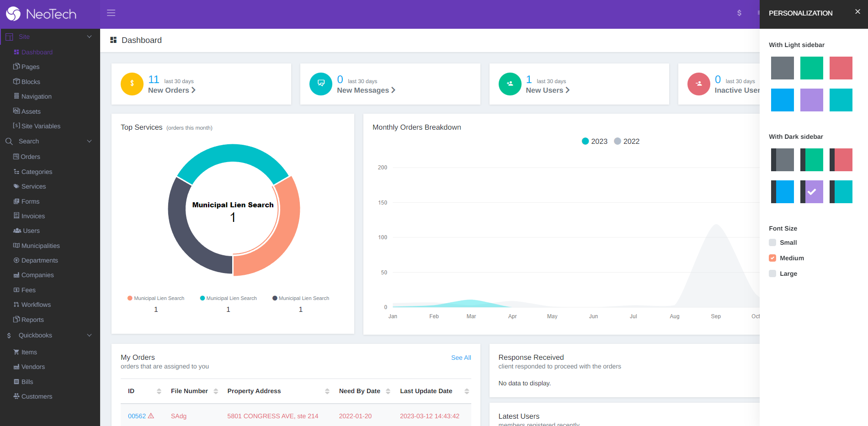Viewport: 868px width, 426px height.
Task: Click the Invoices sidebar icon
Action: coord(16,216)
